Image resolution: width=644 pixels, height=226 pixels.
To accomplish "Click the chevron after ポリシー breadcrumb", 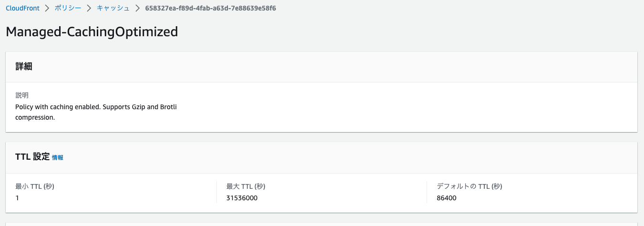I will 89,9.
